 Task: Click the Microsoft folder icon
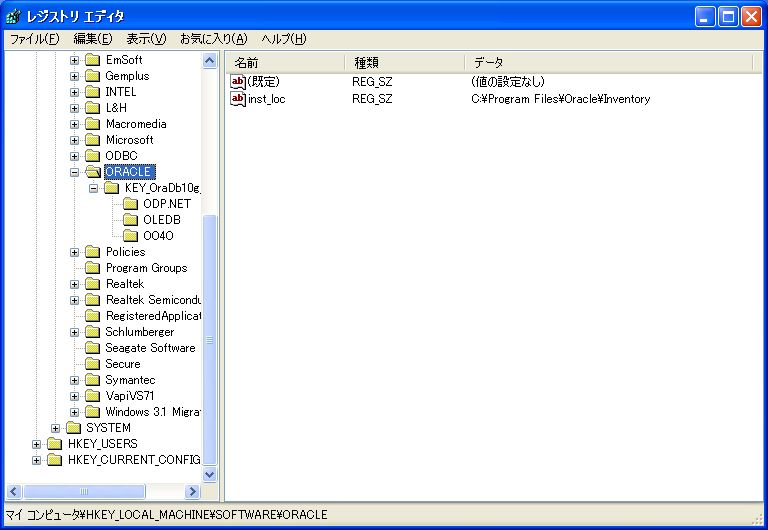coord(93,140)
